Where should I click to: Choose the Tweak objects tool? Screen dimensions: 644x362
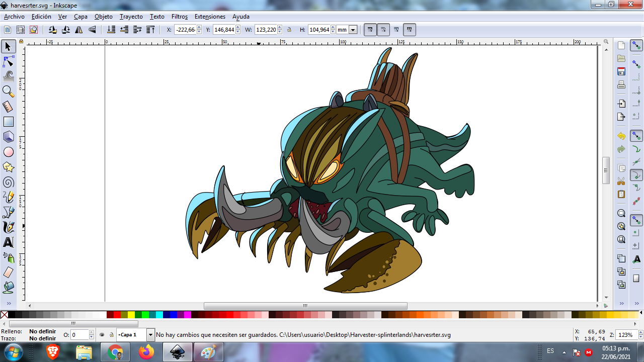[x=8, y=76]
